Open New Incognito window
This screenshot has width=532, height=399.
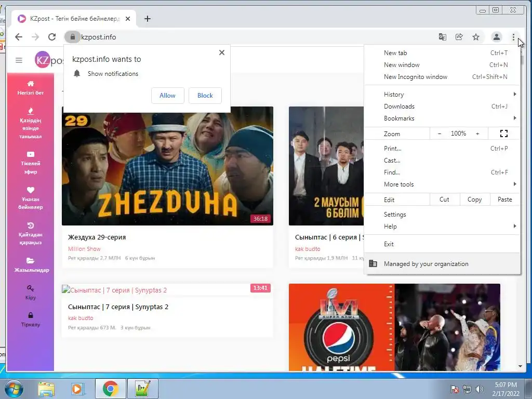click(442, 77)
